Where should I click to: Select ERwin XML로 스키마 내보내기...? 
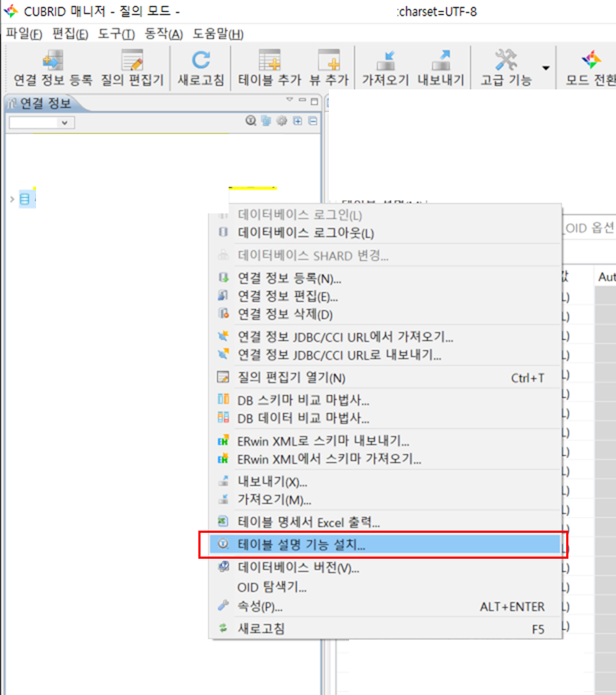tap(384, 441)
